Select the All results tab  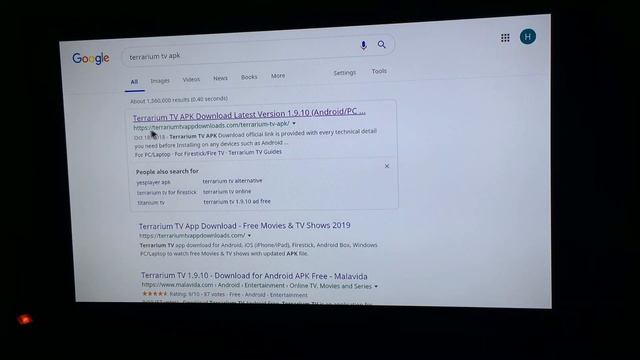click(134, 82)
